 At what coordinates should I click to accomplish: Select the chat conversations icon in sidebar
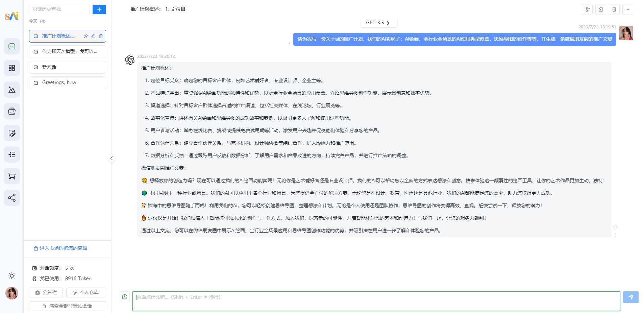point(12,46)
